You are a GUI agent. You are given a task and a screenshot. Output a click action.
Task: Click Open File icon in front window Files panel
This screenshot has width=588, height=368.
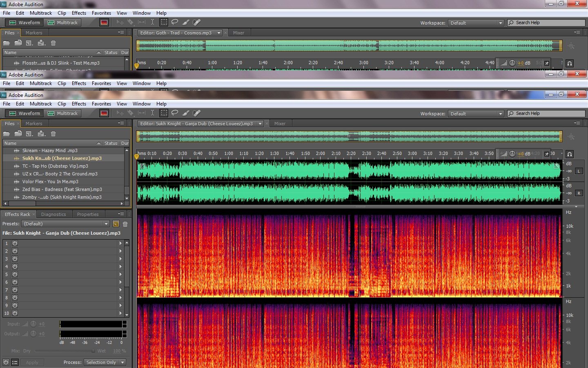7,134
